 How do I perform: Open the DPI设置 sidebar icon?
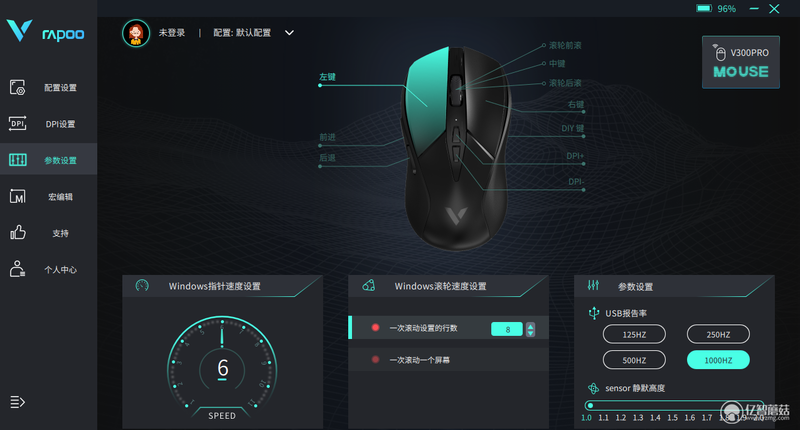[17, 123]
